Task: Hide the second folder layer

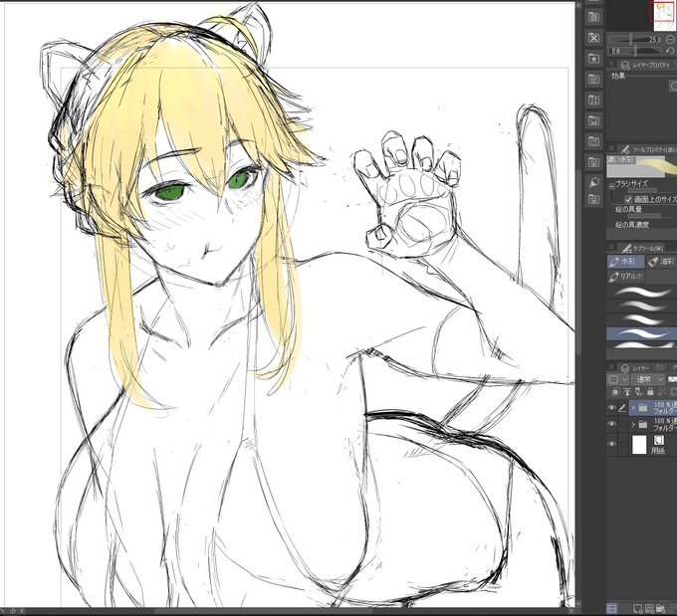Action: point(611,424)
